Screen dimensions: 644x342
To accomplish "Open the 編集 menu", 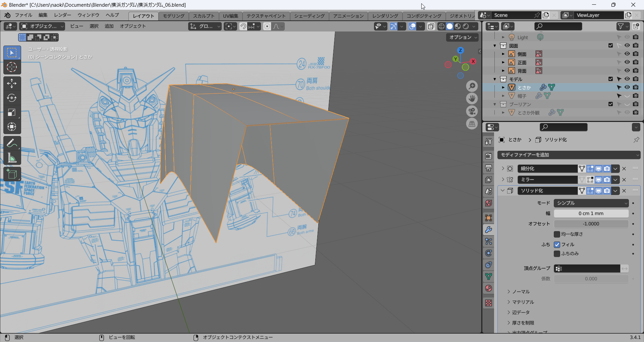I will (x=43, y=15).
